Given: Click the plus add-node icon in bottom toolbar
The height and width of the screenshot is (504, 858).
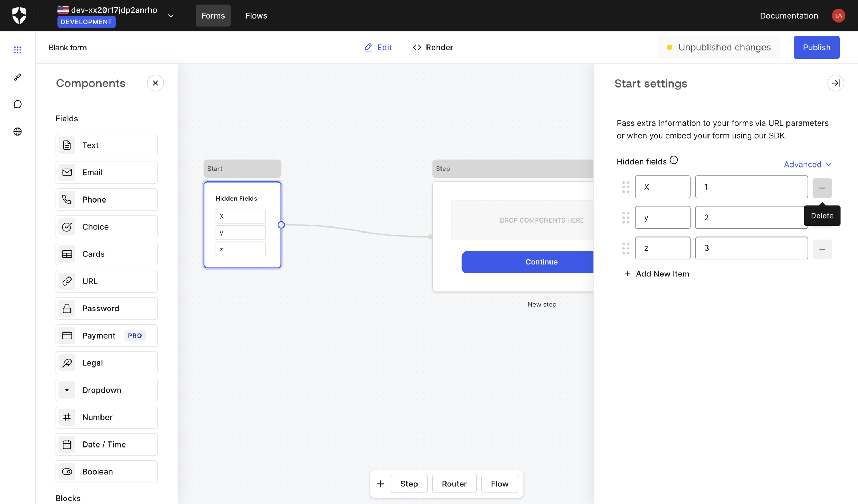Looking at the screenshot, I should click(380, 484).
